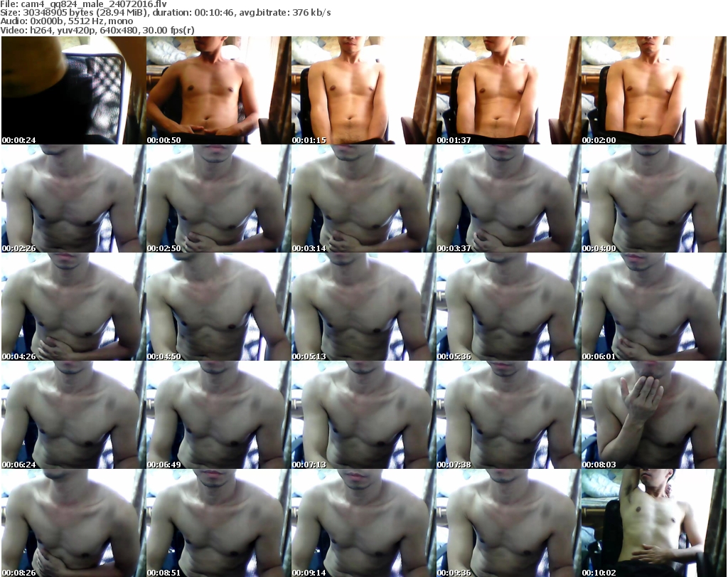Click the frame labeled 00:06:01
This screenshot has width=728, height=577.
coord(654,307)
